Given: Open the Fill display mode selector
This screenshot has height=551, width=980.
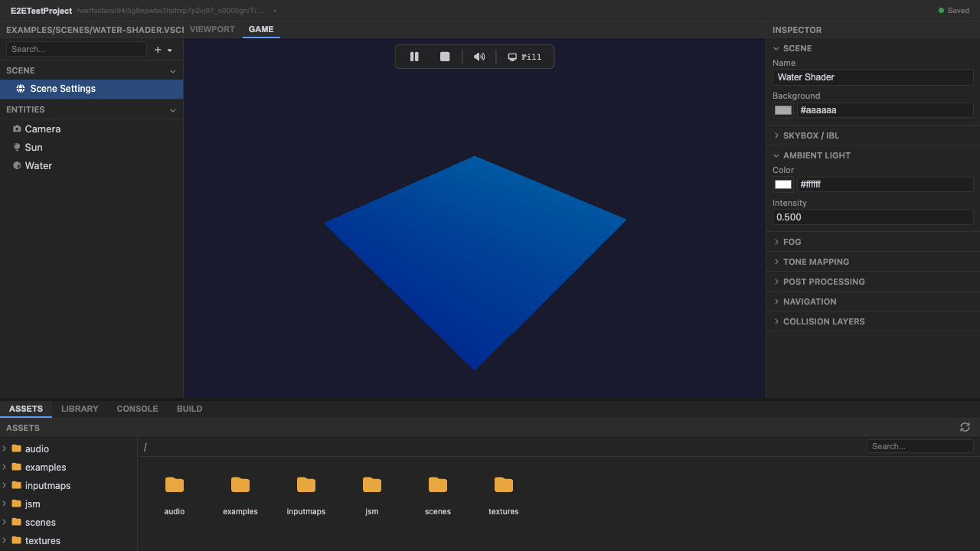Looking at the screenshot, I should 525,57.
